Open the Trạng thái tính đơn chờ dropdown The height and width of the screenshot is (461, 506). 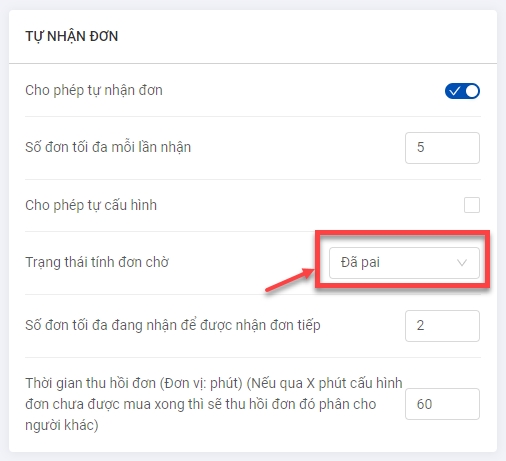404,263
